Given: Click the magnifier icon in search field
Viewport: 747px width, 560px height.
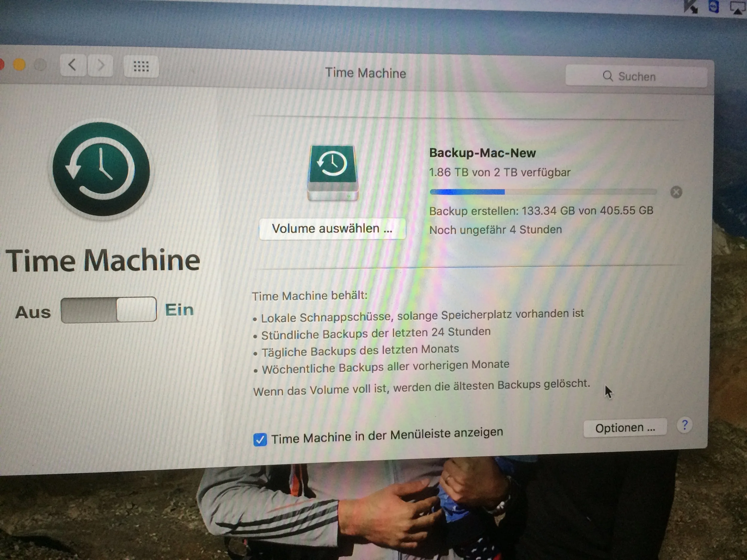Looking at the screenshot, I should (608, 76).
